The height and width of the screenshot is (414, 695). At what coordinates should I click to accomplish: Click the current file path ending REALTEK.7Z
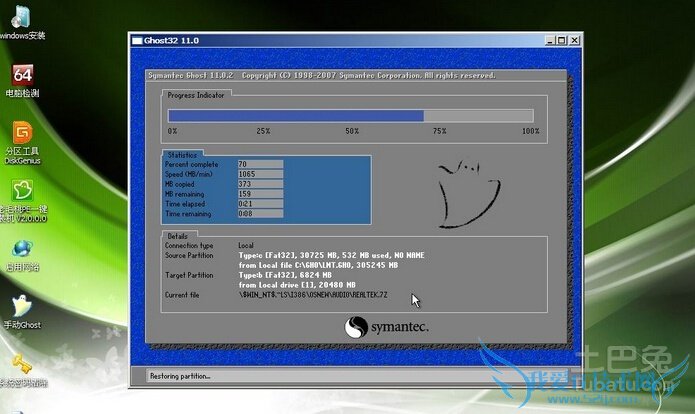click(313, 295)
